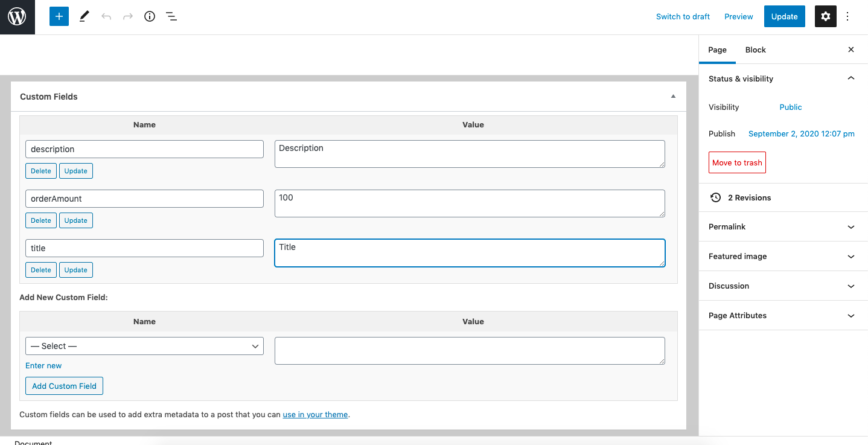Click the Add Custom Field button

pos(65,386)
